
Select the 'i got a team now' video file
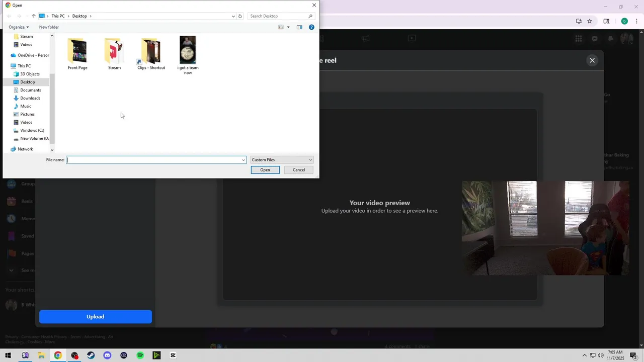click(x=188, y=55)
